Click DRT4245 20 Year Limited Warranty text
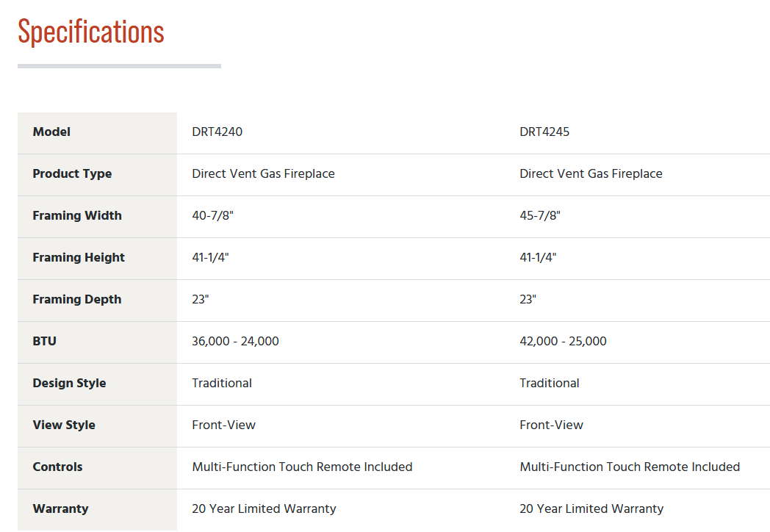Image resolution: width=770 pixels, height=532 pixels. click(591, 508)
